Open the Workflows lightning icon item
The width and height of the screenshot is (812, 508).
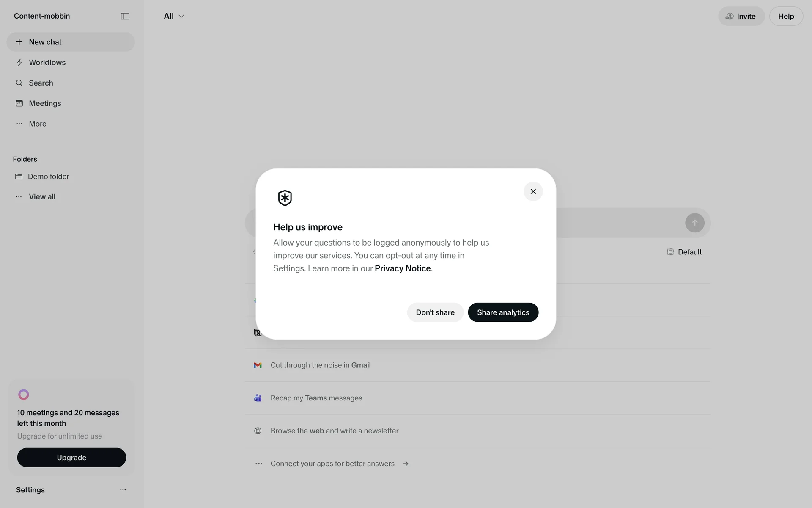pyautogui.click(x=19, y=63)
